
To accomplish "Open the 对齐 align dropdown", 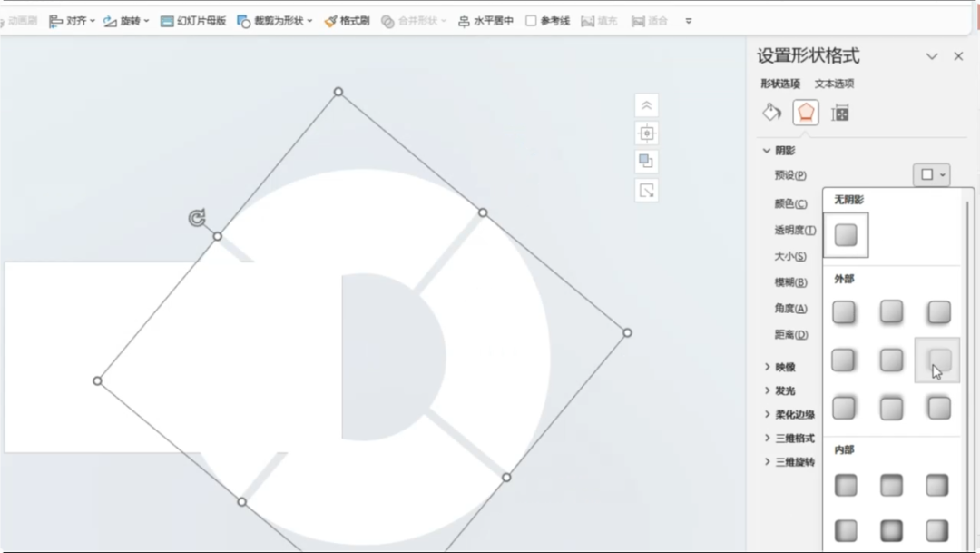I will (x=72, y=21).
